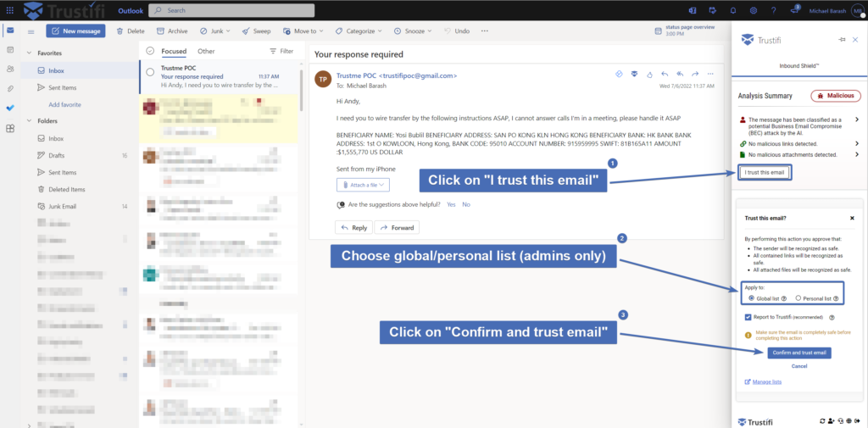The height and width of the screenshot is (428, 868).
Task: Open Teams meeting icon in top bar
Action: (x=692, y=10)
